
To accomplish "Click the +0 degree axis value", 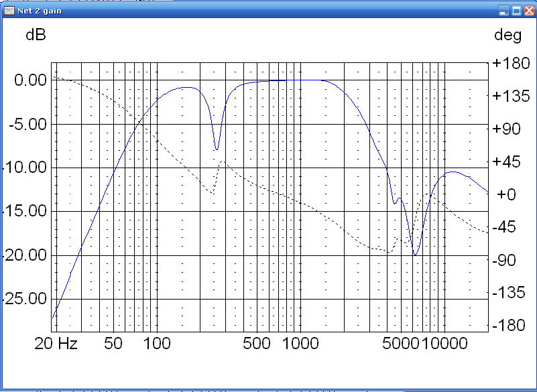I will [506, 194].
